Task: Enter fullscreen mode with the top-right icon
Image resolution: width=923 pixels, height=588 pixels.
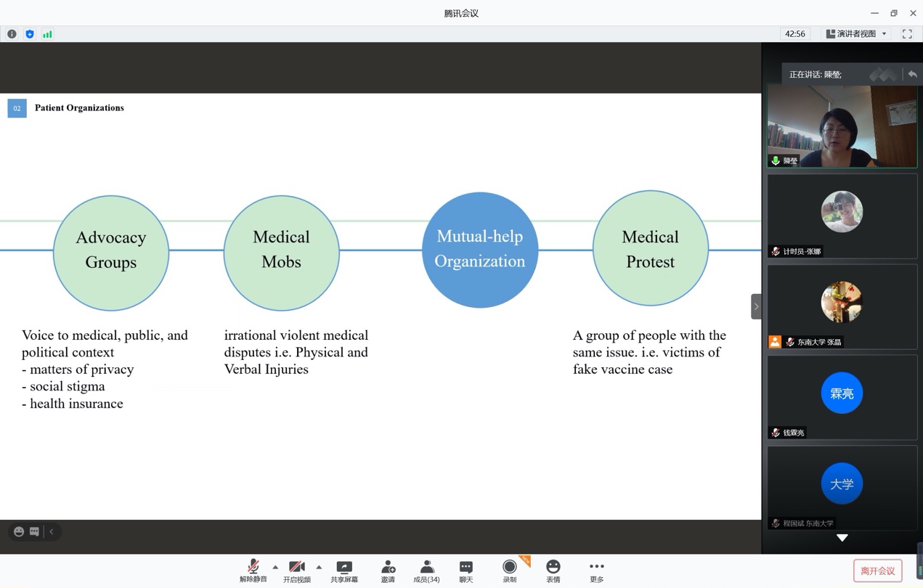Action: [907, 34]
